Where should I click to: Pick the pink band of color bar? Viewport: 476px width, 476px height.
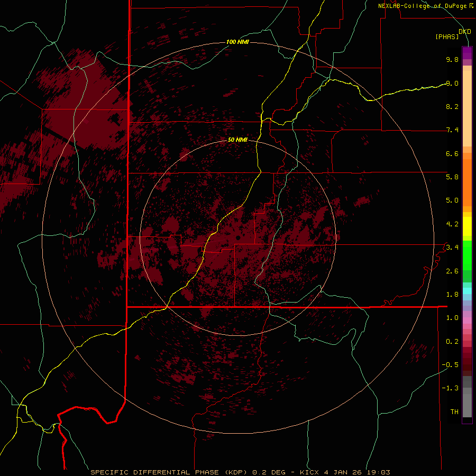[x=467, y=321]
